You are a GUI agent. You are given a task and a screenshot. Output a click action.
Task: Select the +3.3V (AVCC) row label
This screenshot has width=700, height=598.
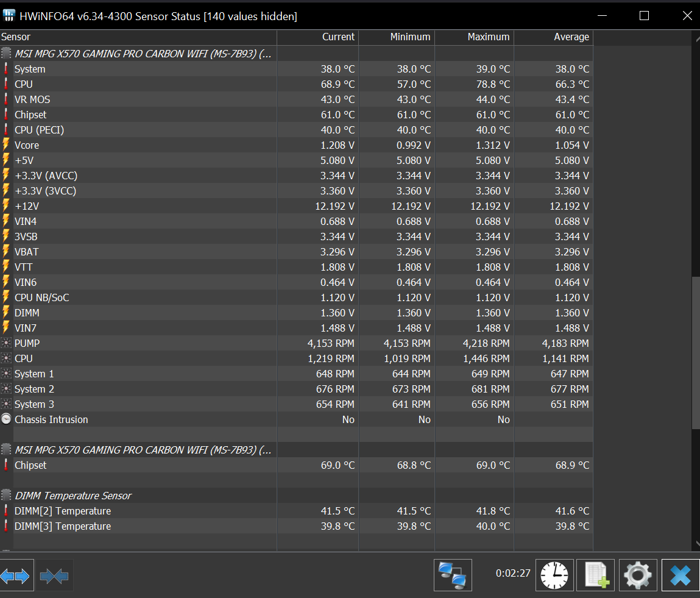[46, 176]
